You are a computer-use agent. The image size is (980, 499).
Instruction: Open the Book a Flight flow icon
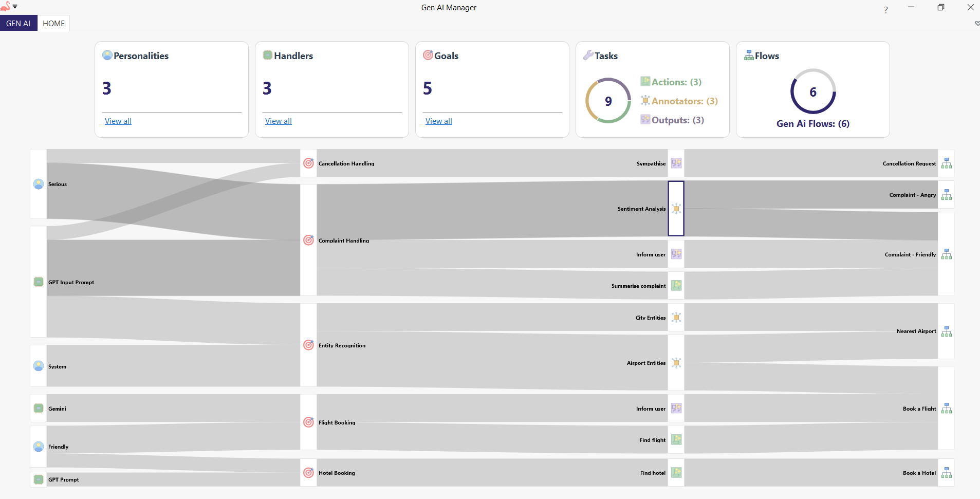[x=946, y=408]
